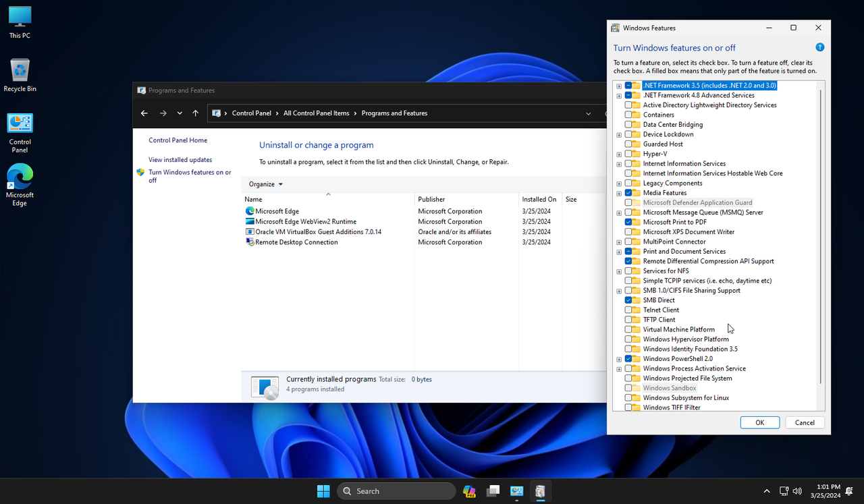Click the Forward arrow in Programs and Features

(x=163, y=113)
